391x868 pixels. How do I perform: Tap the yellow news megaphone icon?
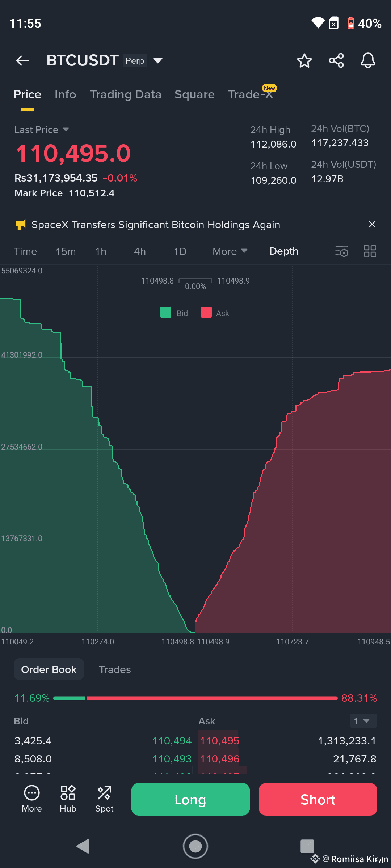[21, 225]
